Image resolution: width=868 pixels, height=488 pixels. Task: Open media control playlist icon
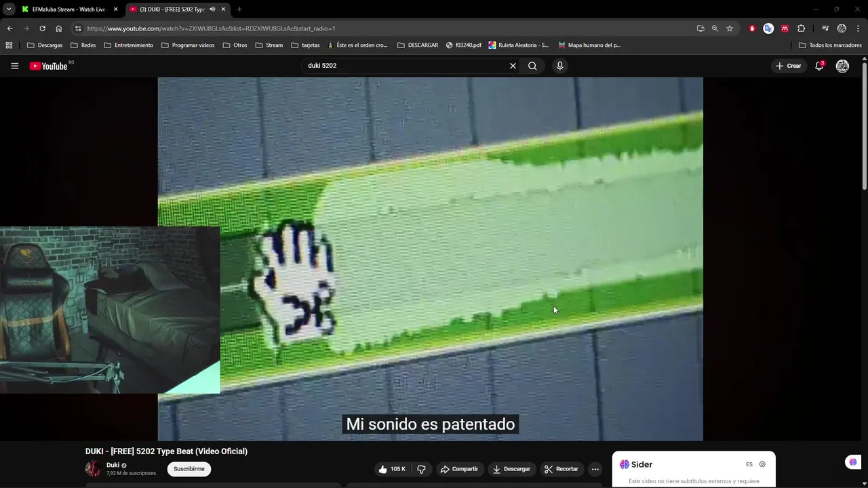click(x=825, y=28)
